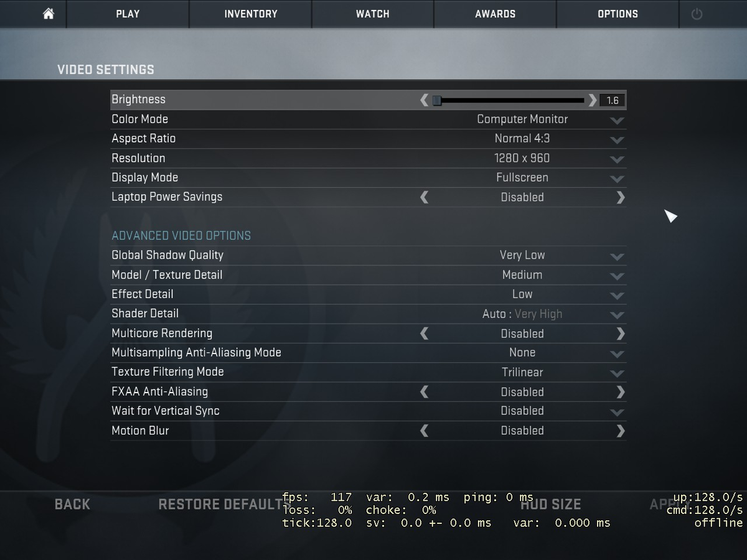The image size is (747, 560).
Task: Click the brightness value field 1.6
Action: [x=613, y=100]
